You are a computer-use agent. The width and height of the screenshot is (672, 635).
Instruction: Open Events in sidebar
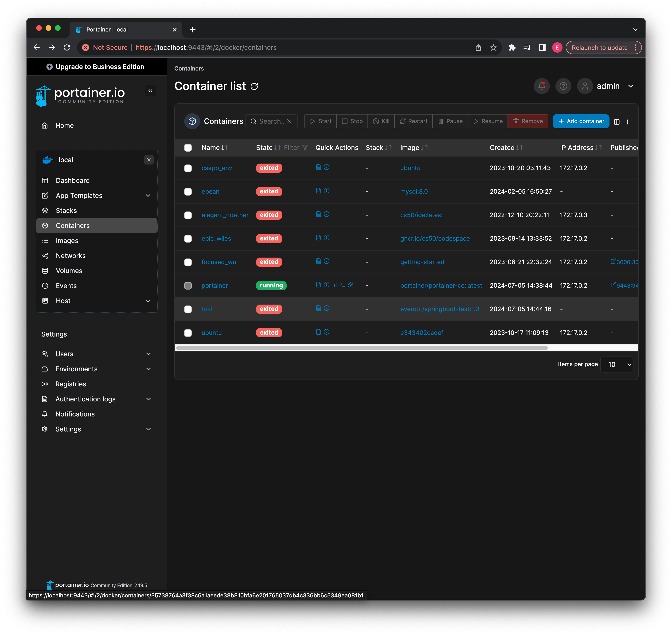pyautogui.click(x=96, y=286)
